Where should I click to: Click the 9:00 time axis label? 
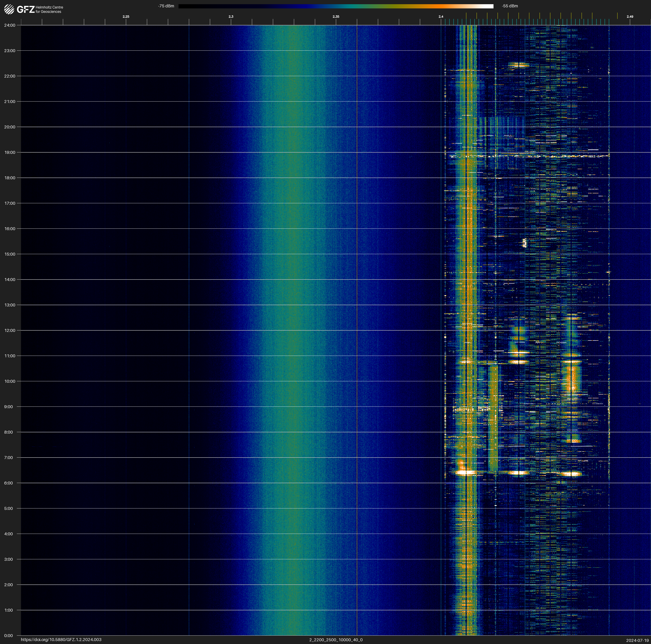tap(9, 407)
